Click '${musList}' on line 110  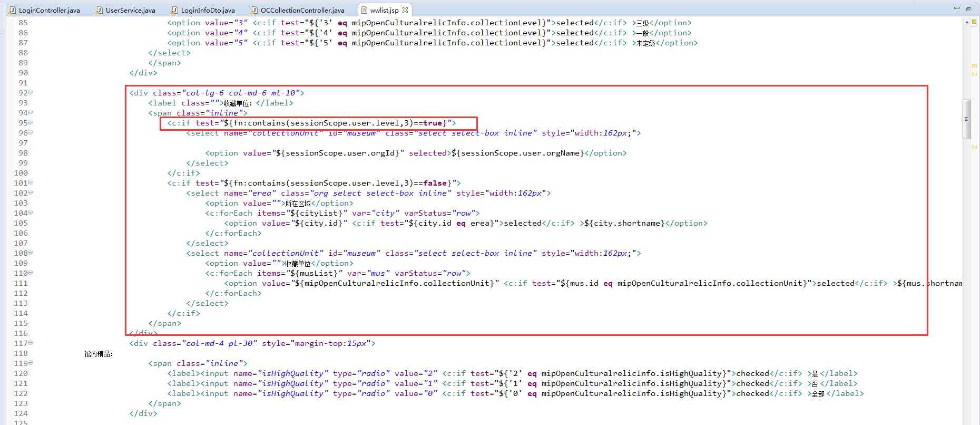[313, 273]
